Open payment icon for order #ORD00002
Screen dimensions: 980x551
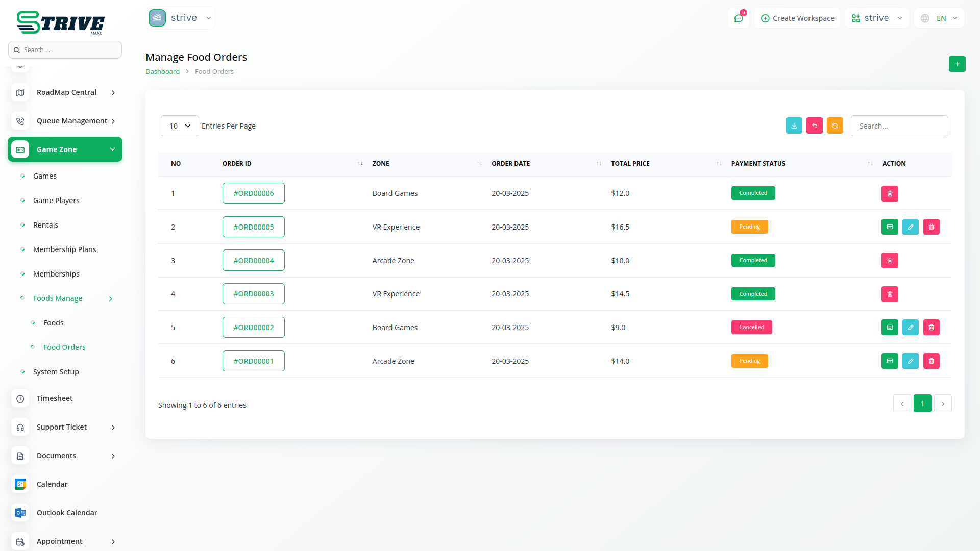890,328
